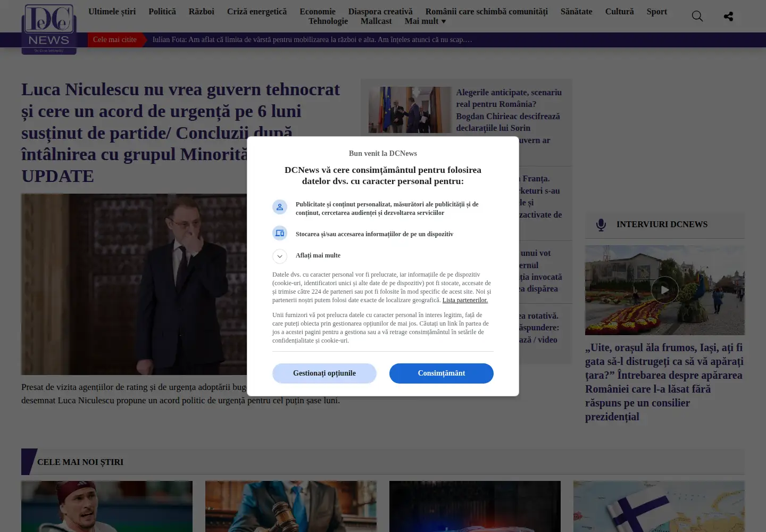The image size is (766, 532).
Task: Click the Alegerile anticipate article thumbnail
Action: click(x=410, y=110)
